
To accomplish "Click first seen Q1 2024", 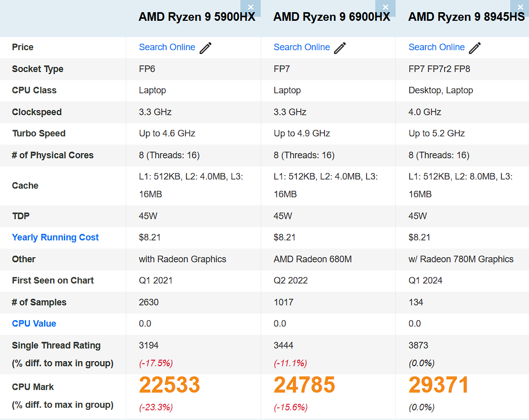I will tap(425, 281).
